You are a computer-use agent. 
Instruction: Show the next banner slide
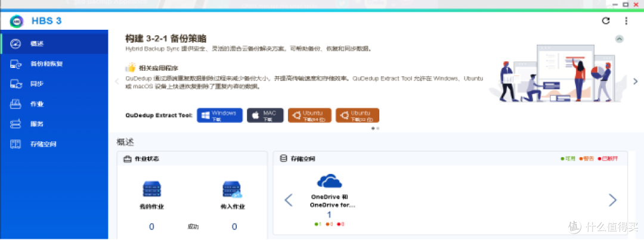click(636, 81)
